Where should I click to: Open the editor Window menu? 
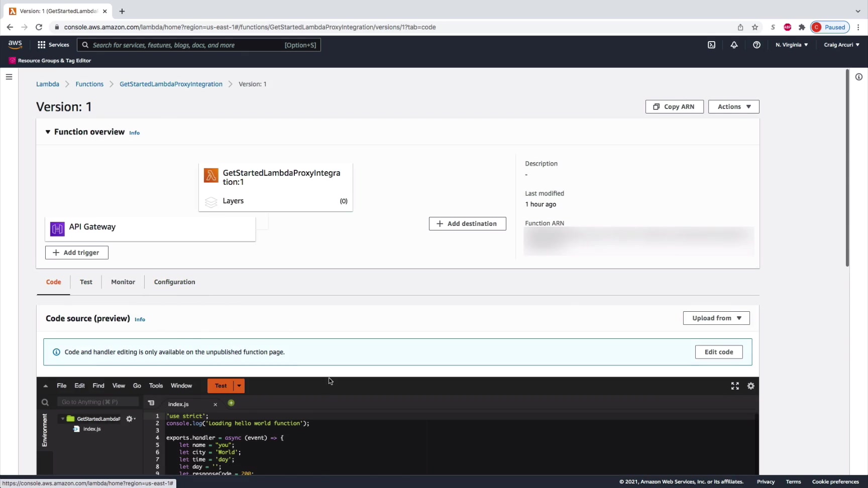point(181,386)
